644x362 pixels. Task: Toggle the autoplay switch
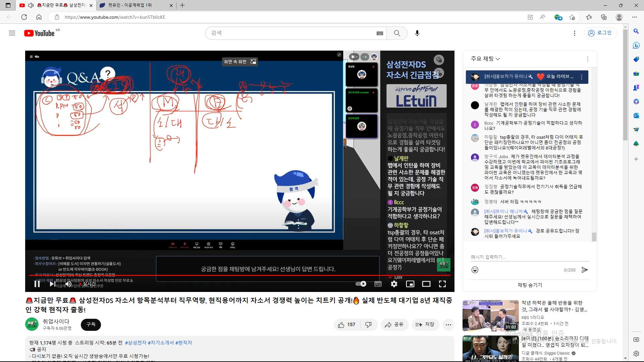click(361, 284)
